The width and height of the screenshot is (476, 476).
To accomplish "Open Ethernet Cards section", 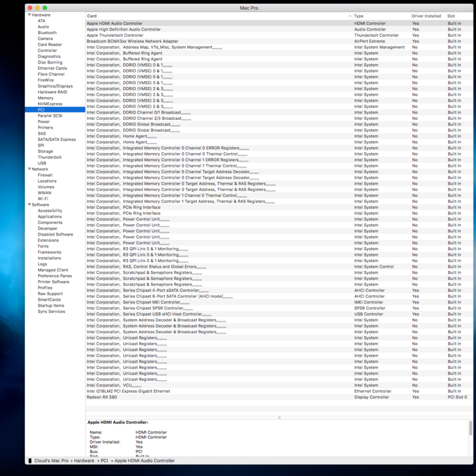I will pos(52,69).
